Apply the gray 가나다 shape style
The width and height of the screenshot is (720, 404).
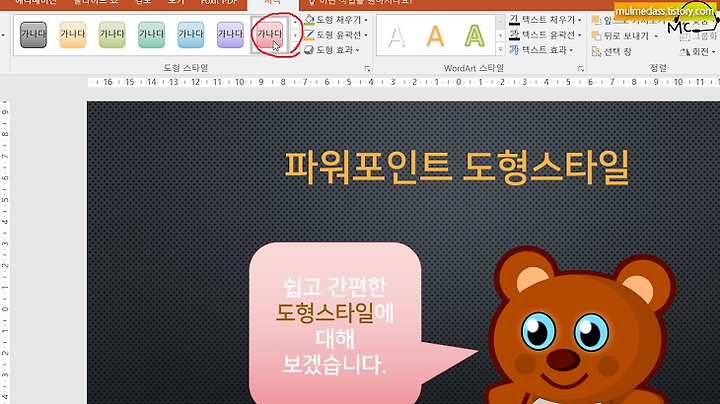(33, 34)
